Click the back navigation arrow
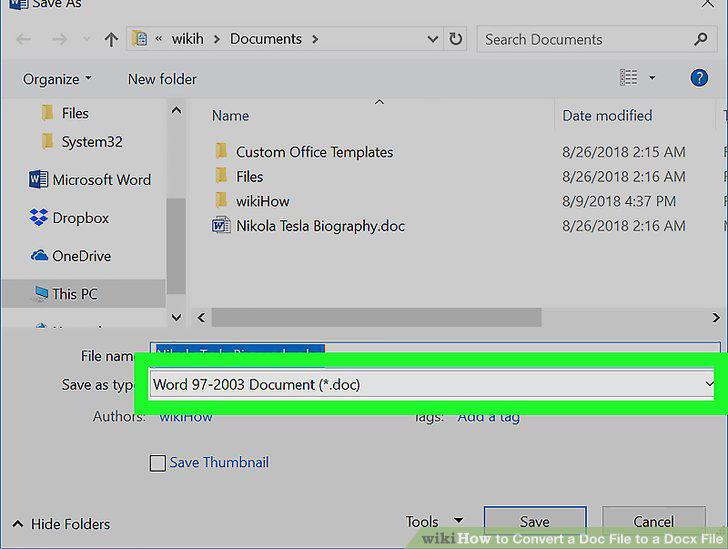Image resolution: width=728 pixels, height=549 pixels. (x=24, y=39)
